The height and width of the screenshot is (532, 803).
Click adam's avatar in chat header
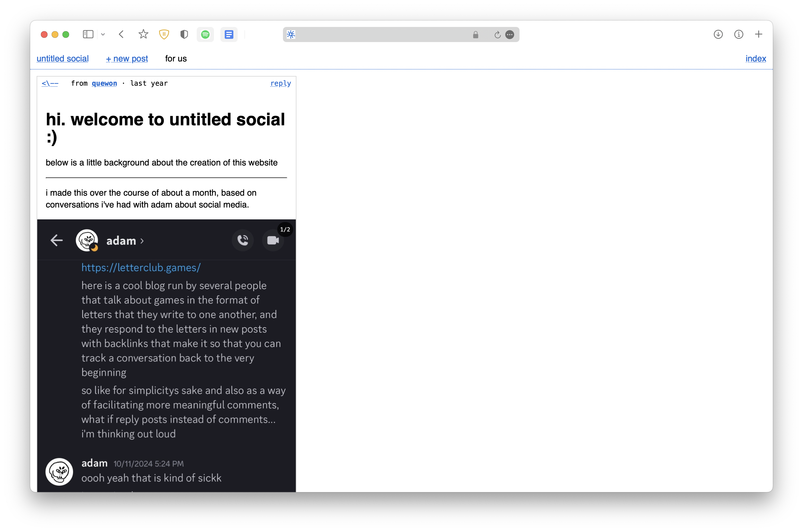coord(87,240)
